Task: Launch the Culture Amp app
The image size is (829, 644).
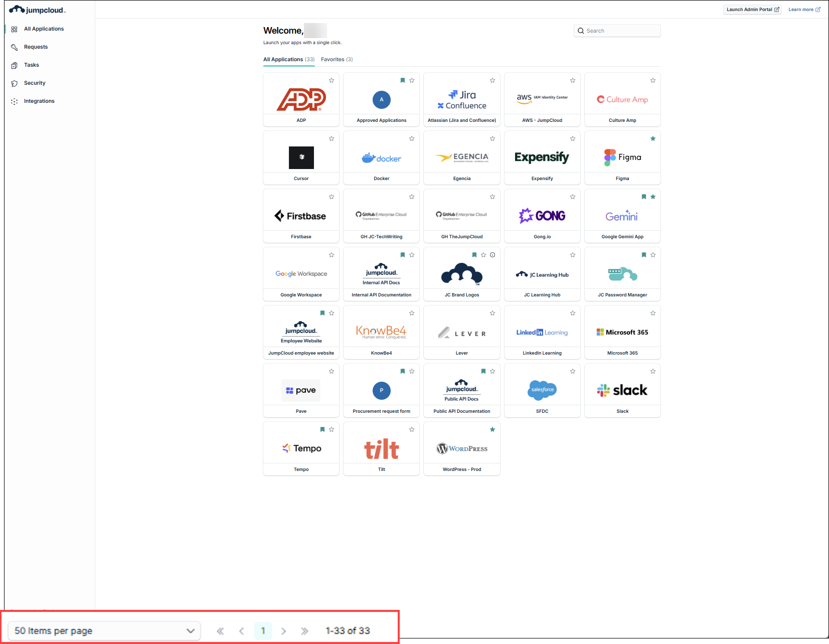Action: [x=622, y=99]
